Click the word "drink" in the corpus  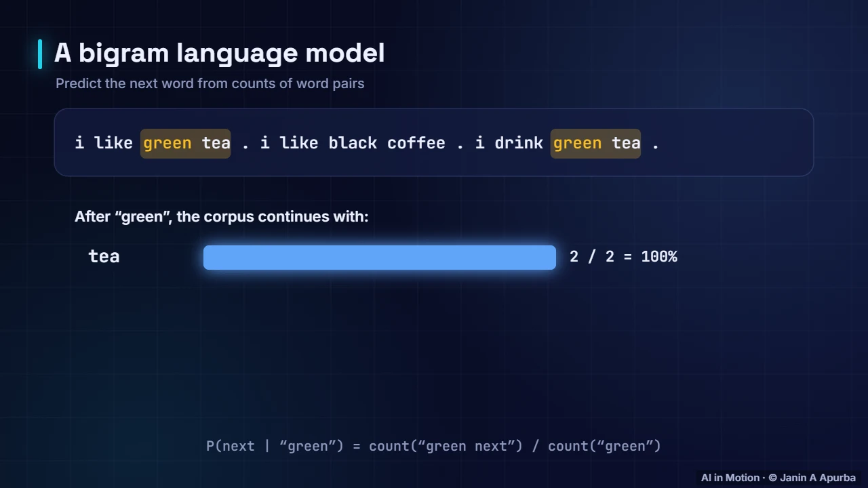coord(519,143)
